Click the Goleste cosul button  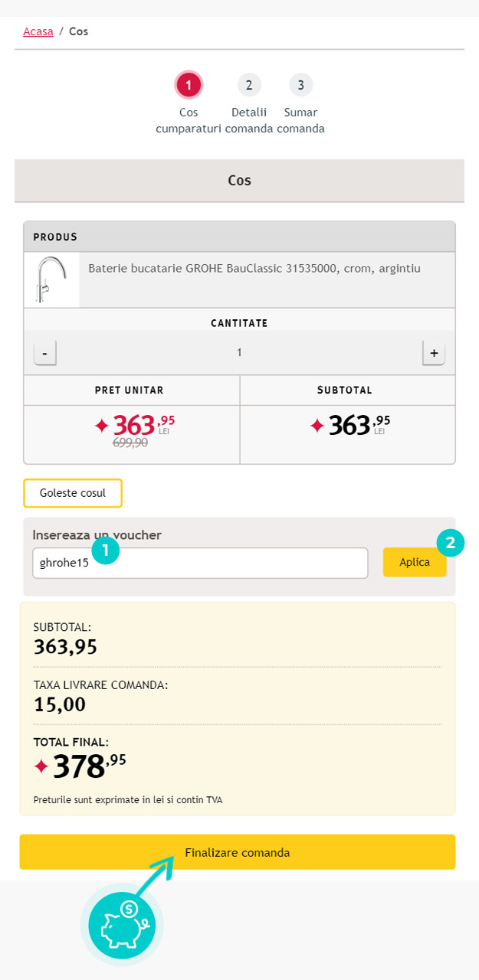[x=73, y=493]
